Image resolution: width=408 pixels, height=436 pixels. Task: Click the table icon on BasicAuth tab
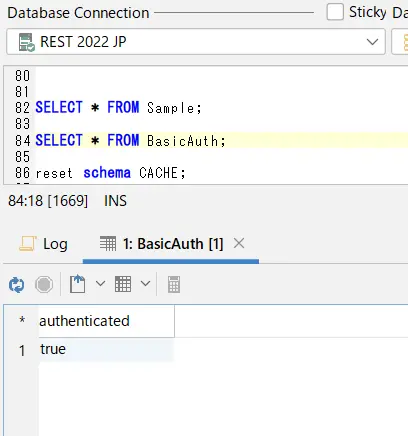tap(108, 244)
